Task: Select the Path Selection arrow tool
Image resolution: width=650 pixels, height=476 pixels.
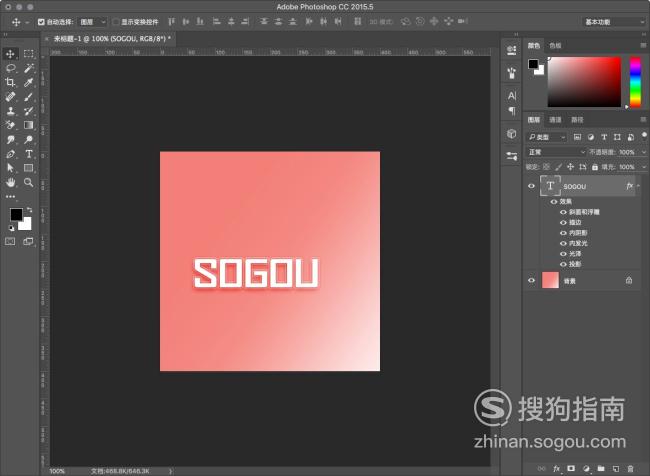Action: [x=10, y=168]
